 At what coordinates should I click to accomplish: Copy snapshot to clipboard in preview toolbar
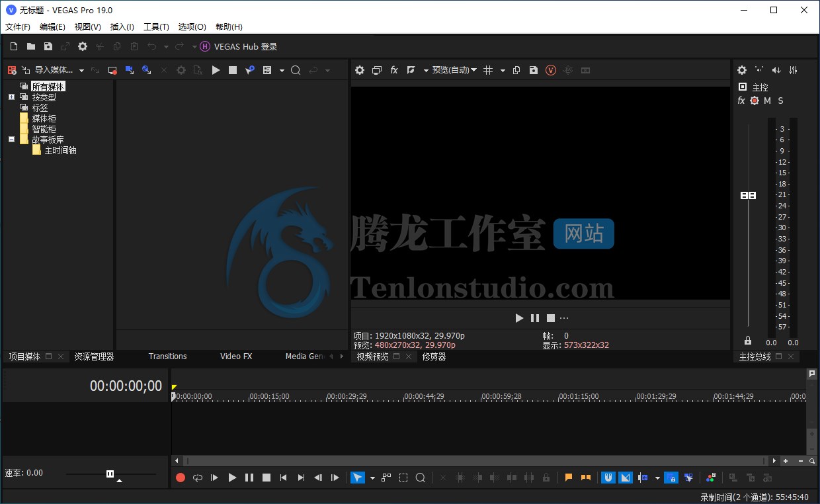pyautogui.click(x=516, y=70)
